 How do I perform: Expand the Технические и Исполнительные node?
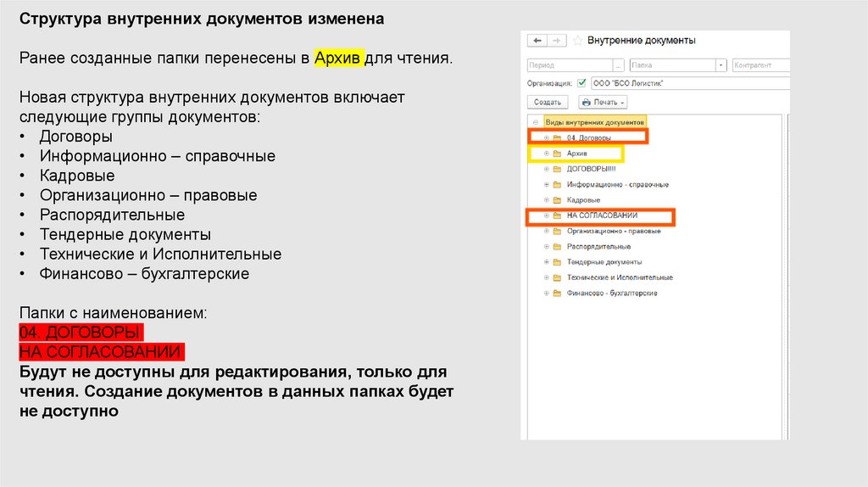(x=547, y=277)
